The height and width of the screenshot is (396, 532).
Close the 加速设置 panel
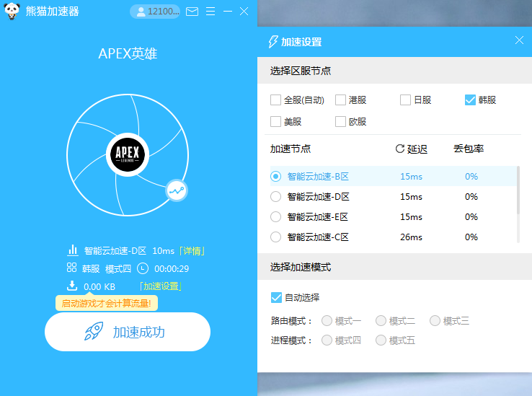click(x=519, y=40)
